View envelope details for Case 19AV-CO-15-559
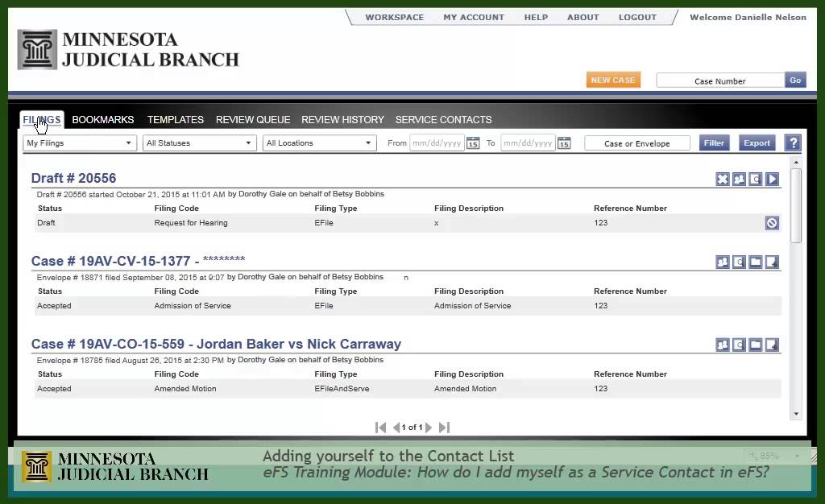 (x=739, y=345)
